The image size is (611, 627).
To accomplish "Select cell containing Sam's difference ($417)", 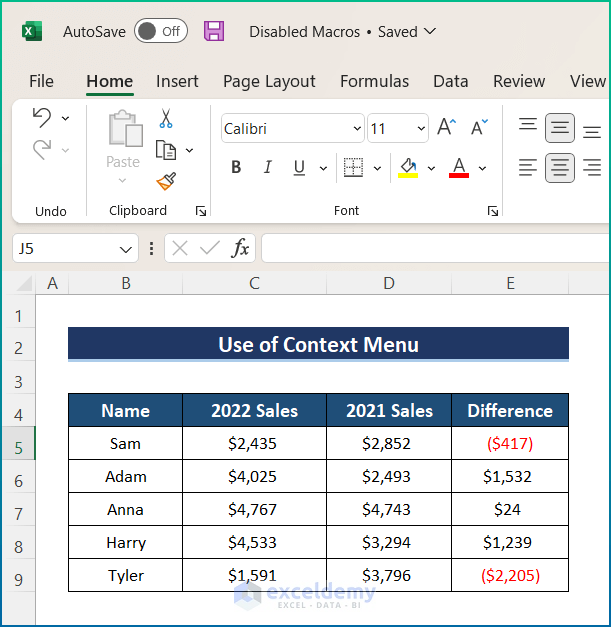I will pos(510,443).
